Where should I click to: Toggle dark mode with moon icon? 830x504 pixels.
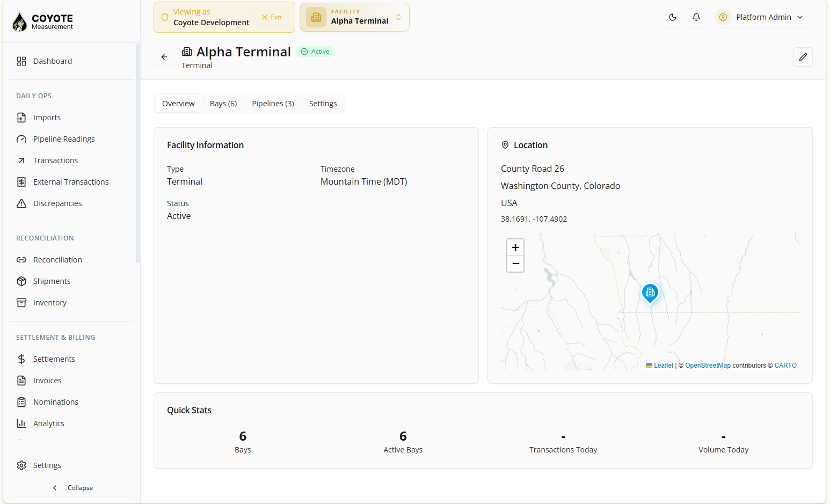(673, 17)
